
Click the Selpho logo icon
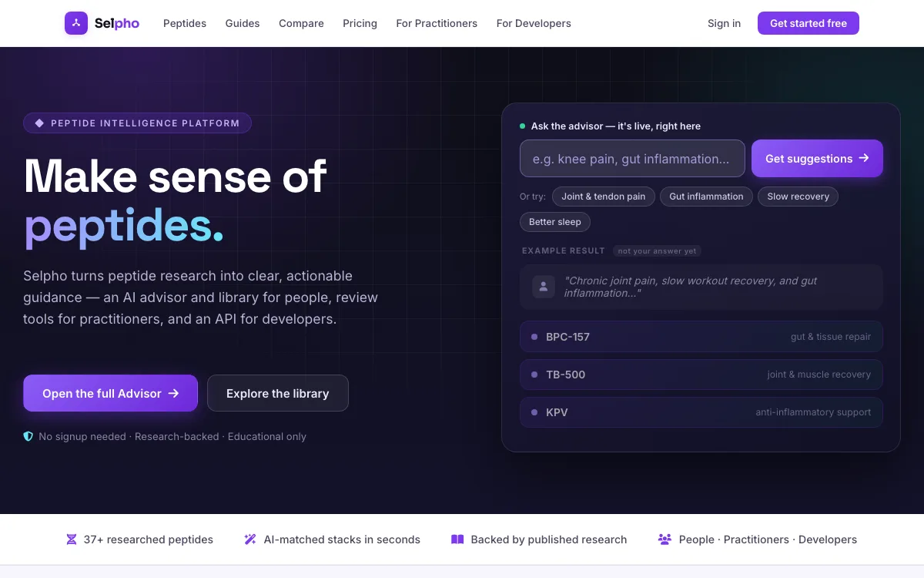76,23
